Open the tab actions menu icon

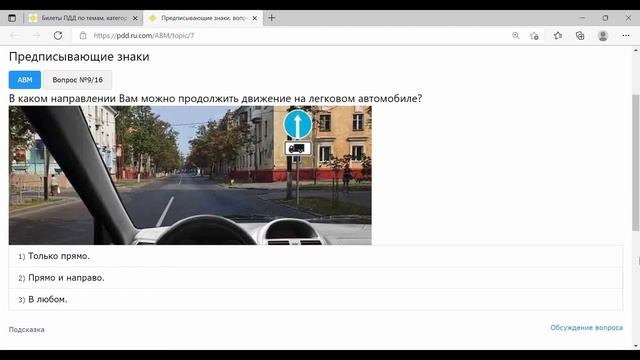[x=12, y=18]
